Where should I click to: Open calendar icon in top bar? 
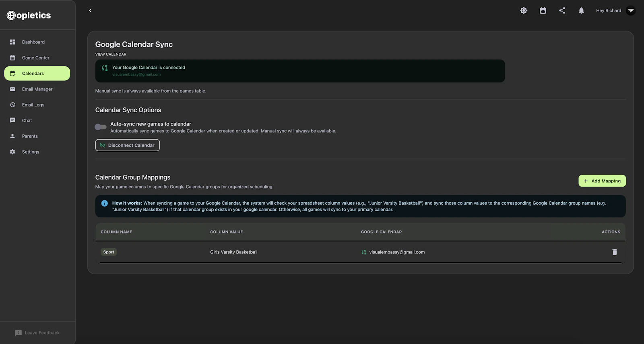(x=543, y=10)
